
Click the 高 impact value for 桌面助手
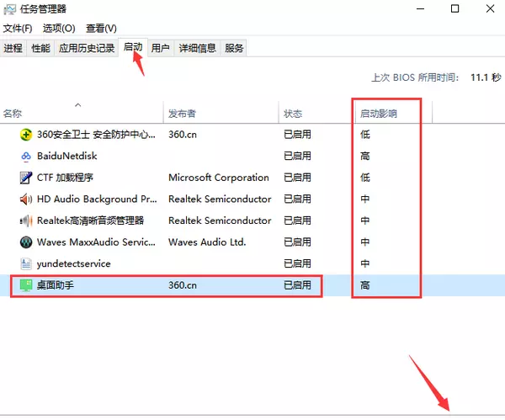coord(365,285)
